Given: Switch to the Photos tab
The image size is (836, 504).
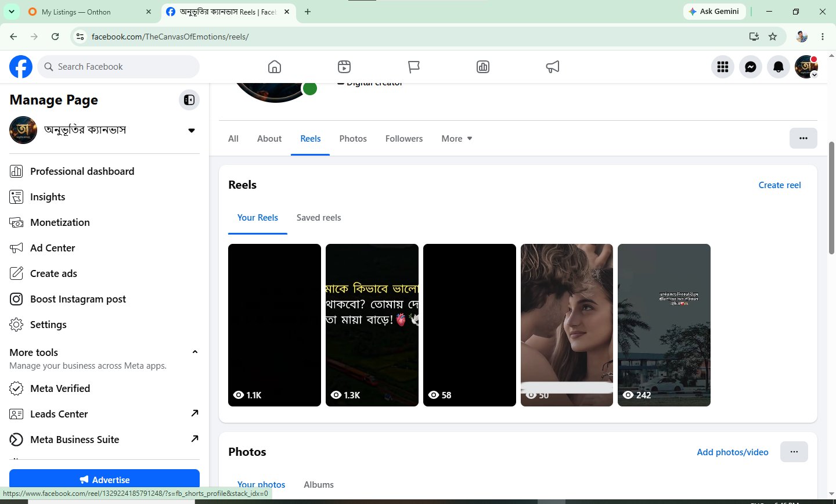Looking at the screenshot, I should [353, 139].
